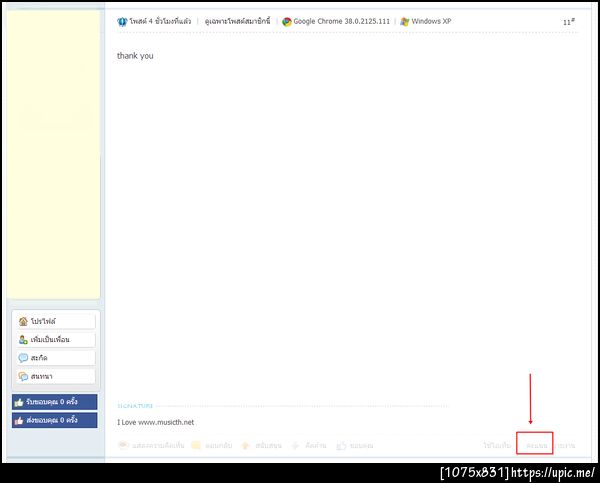
Task: Click the SIGNATURE heading label
Action: pyautogui.click(x=135, y=406)
